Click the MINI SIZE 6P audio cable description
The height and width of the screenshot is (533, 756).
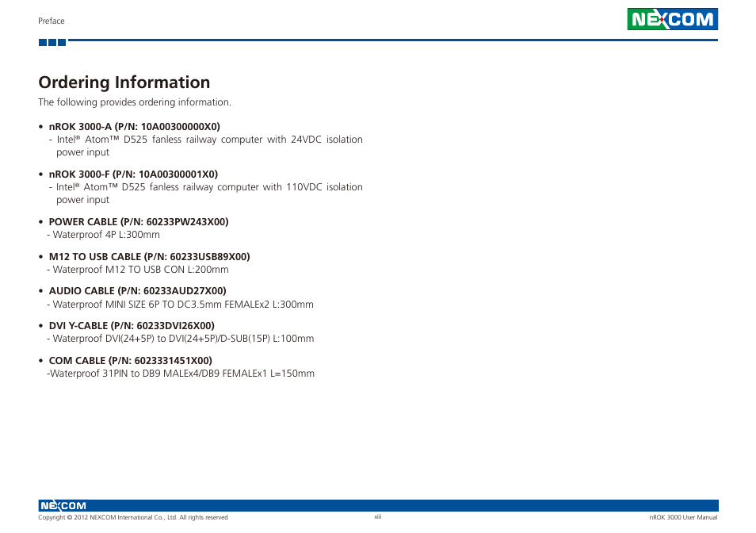[180, 305]
